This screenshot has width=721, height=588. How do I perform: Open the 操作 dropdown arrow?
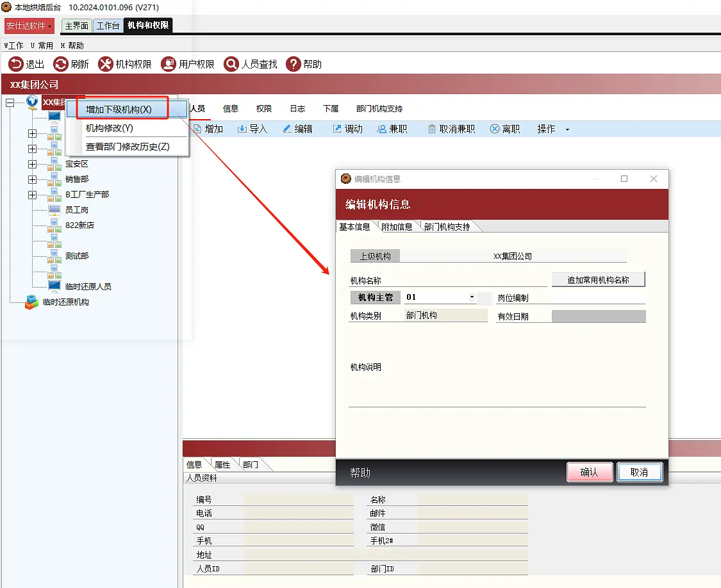click(x=567, y=129)
